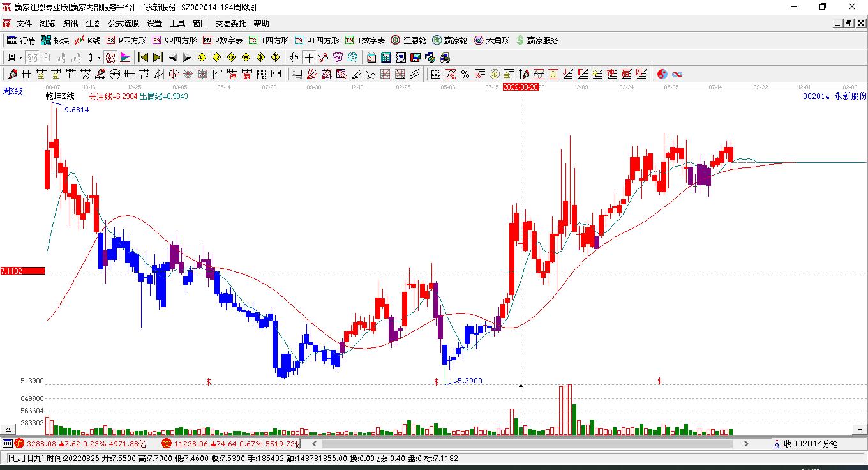The height and width of the screenshot is (470, 868).
Task: Select the hand pan tool
Action: point(294,57)
